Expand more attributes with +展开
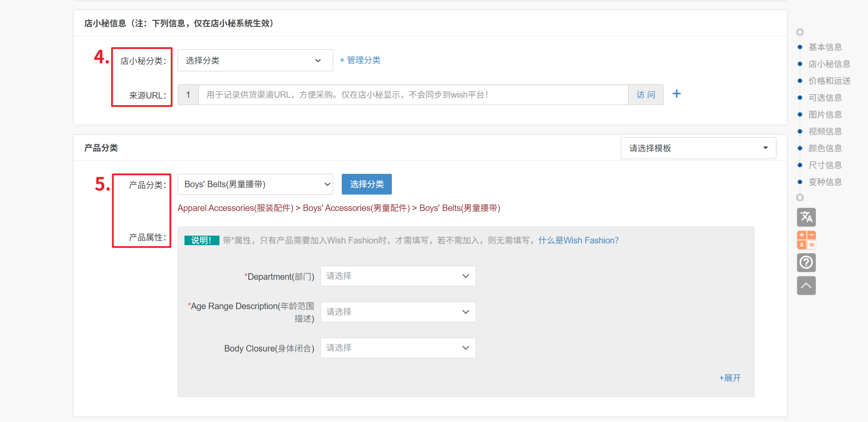868x422 pixels. (x=730, y=378)
